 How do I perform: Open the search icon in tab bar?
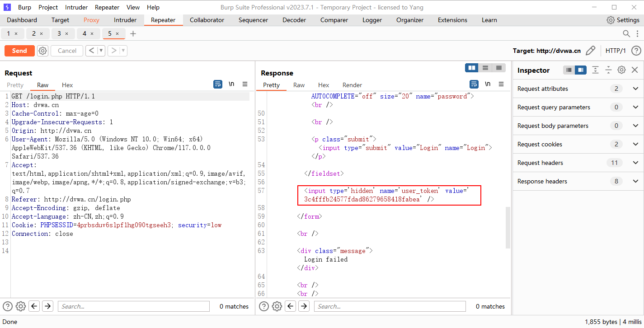626,34
